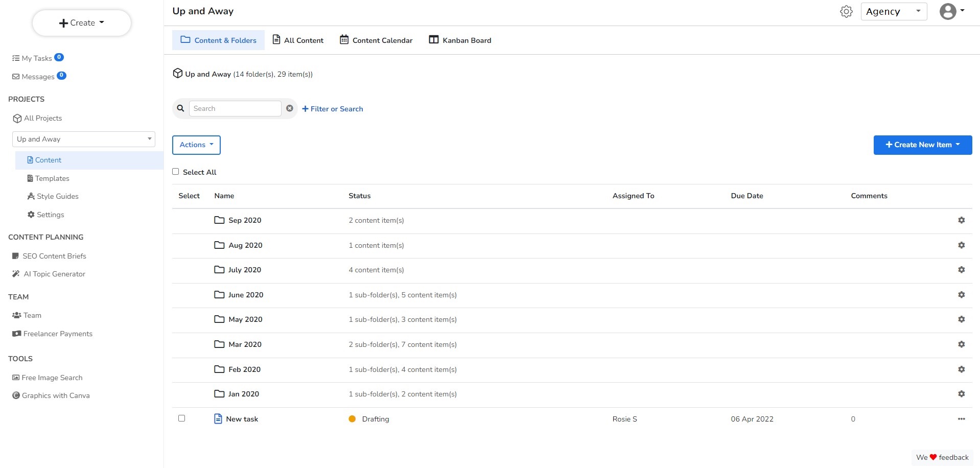
Task: Open the Mar 2020 folder
Action: point(245,344)
